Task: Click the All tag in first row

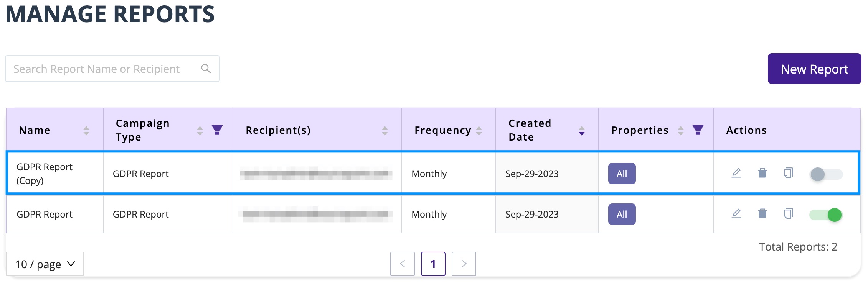Action: (x=622, y=174)
